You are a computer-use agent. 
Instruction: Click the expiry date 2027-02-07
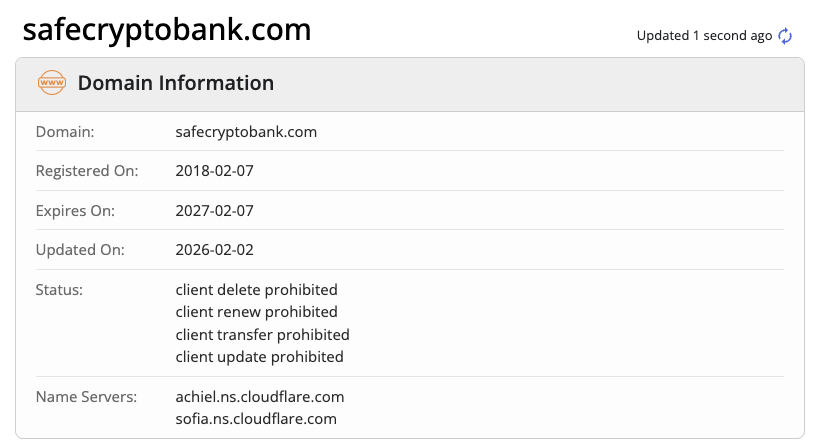[x=214, y=211]
